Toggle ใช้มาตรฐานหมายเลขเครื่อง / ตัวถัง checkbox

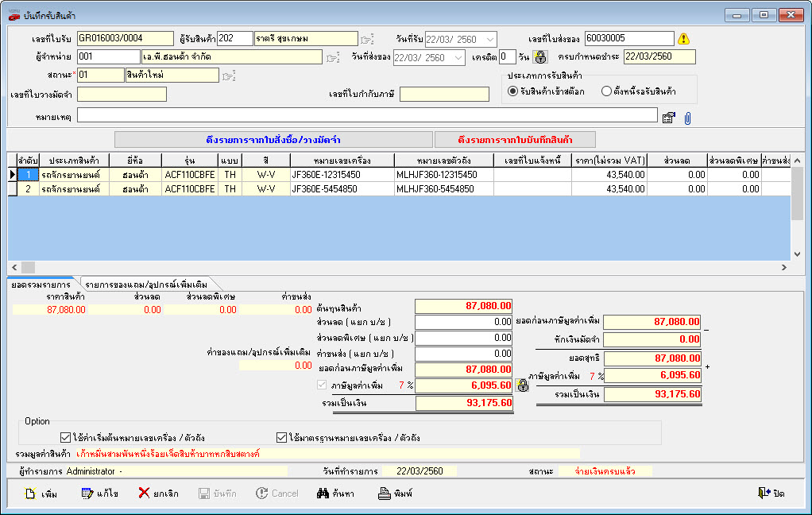pos(281,438)
